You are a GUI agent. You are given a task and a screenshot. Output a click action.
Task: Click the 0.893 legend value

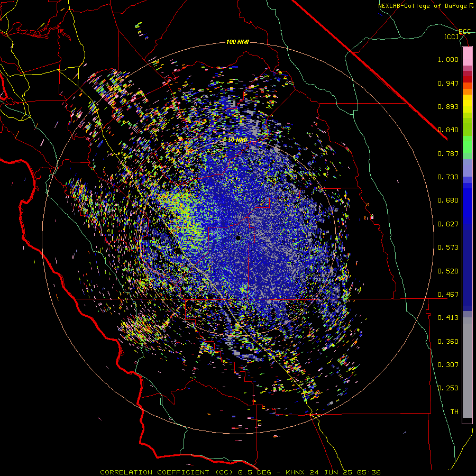click(x=448, y=106)
